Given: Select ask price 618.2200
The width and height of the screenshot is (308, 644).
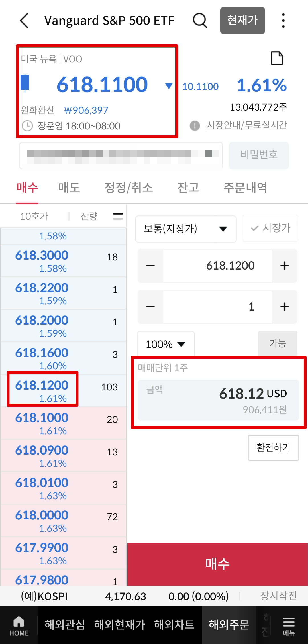Looking at the screenshot, I should 42,288.
